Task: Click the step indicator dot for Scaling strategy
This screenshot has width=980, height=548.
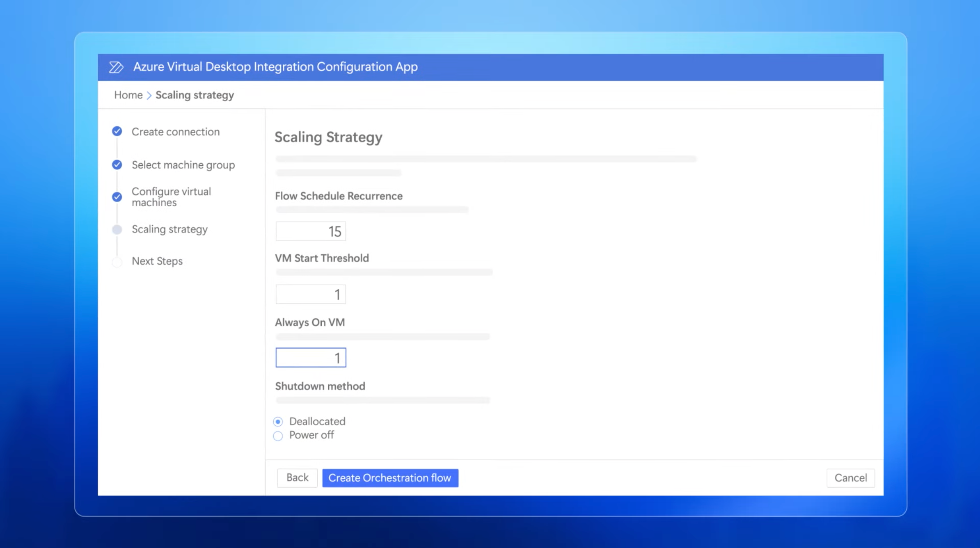Action: point(117,229)
